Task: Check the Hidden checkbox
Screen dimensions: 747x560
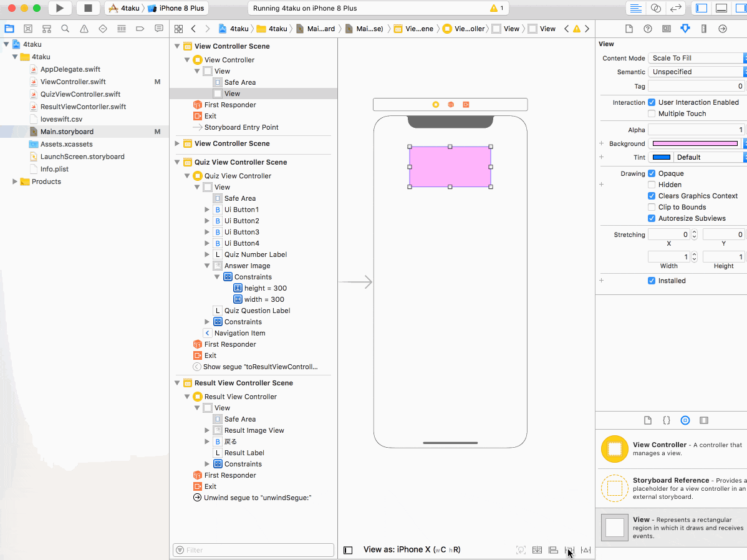Action: pyautogui.click(x=652, y=185)
